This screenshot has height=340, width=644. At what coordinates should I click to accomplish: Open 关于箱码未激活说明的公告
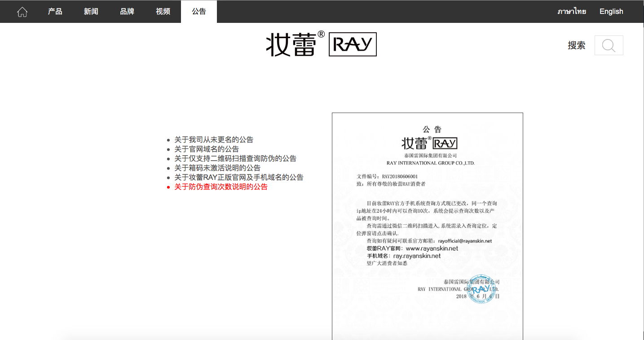pos(217,168)
